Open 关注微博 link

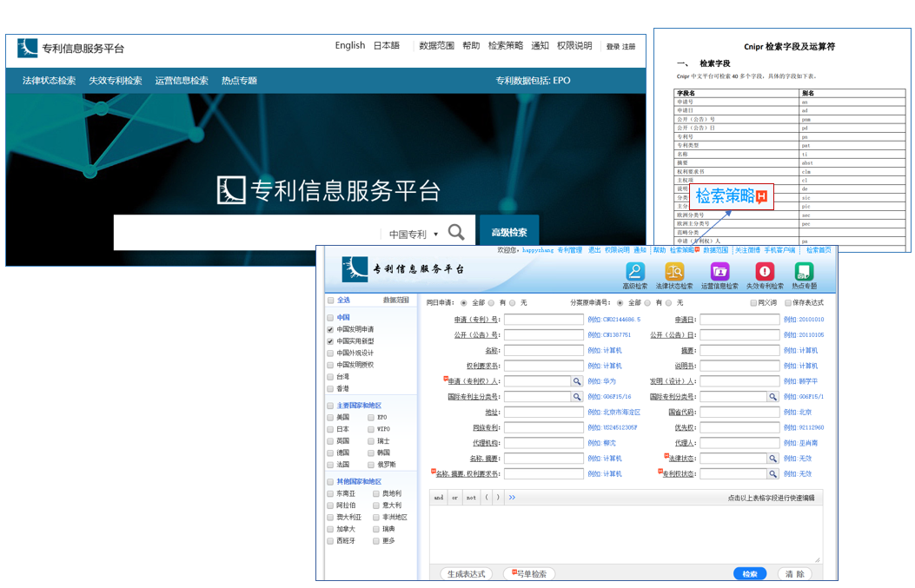(747, 250)
